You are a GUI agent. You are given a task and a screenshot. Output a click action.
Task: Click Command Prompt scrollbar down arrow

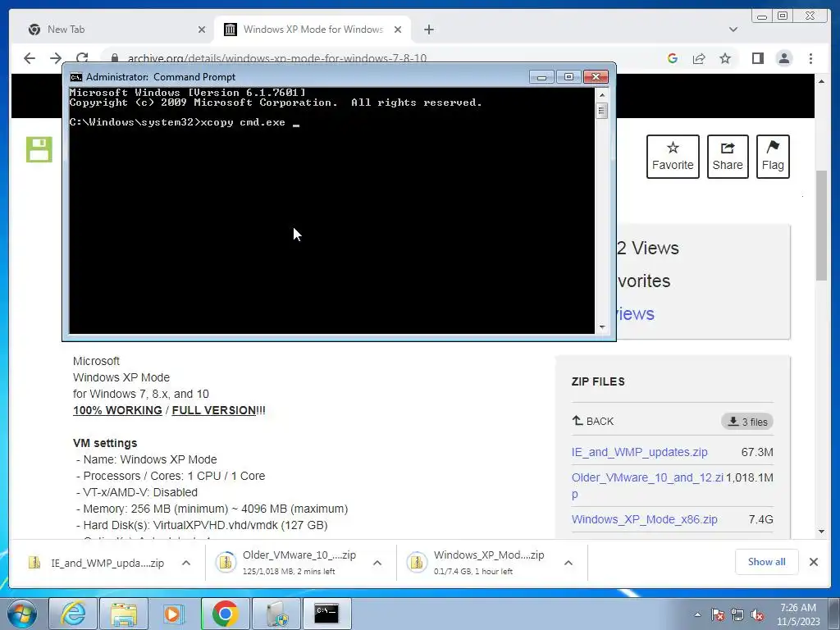[x=602, y=326]
